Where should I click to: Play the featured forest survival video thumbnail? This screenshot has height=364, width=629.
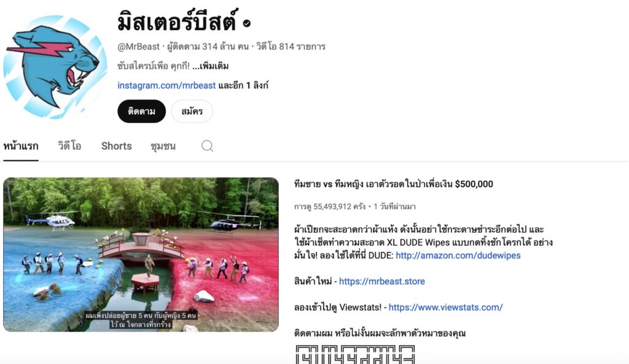(x=141, y=255)
